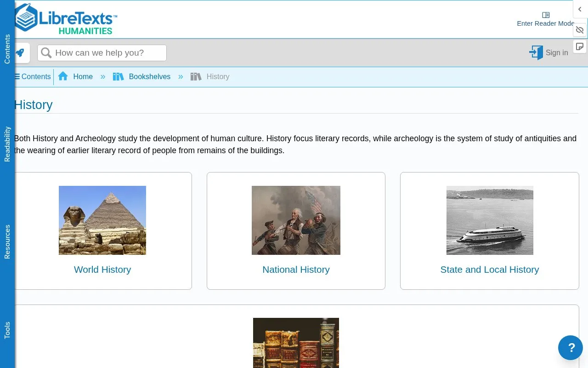
Task: Click the Home breadcrumb link
Action: click(83, 77)
